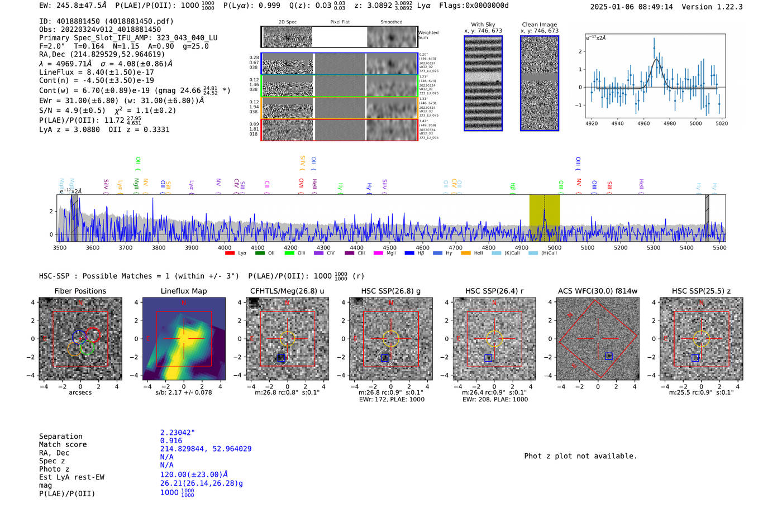Image resolution: width=782 pixels, height=532 pixels.
Task: Open the Lineflux Map panel
Action: 184,339
